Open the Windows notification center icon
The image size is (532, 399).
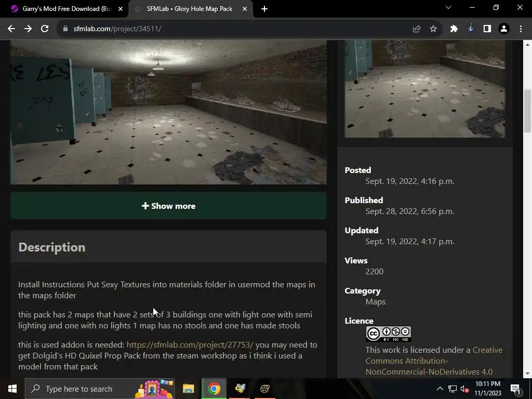(515, 389)
